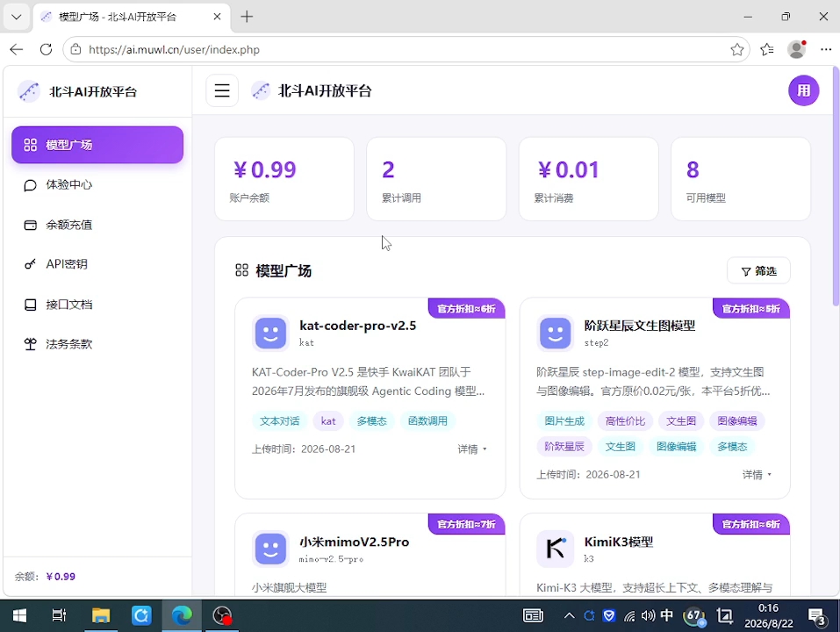Open the network tray icon
The width and height of the screenshot is (840, 632).
(x=629, y=616)
